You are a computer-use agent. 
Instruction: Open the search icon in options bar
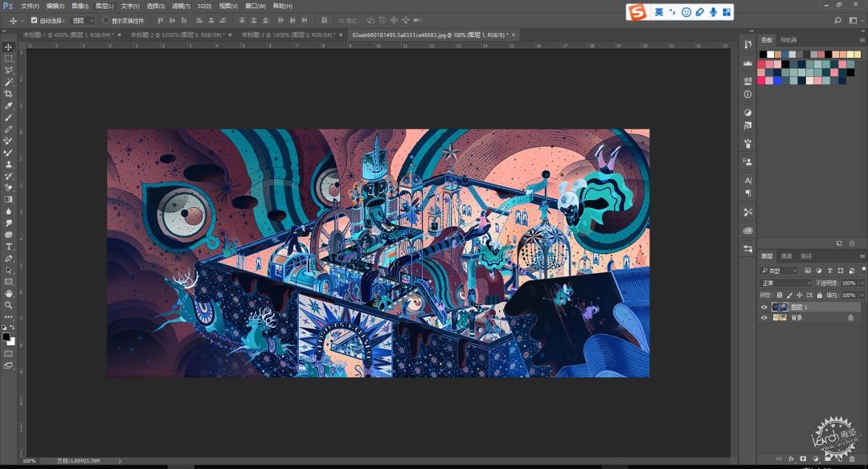pos(837,20)
